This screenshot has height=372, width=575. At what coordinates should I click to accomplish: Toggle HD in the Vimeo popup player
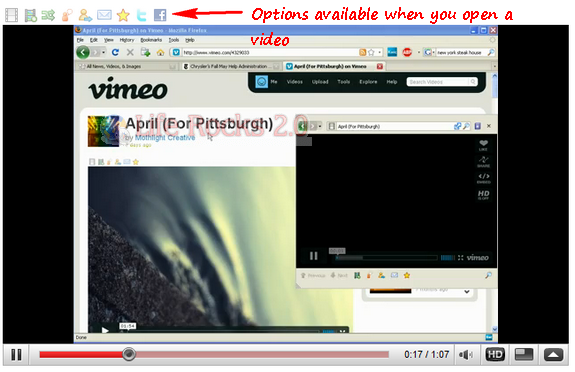(483, 194)
